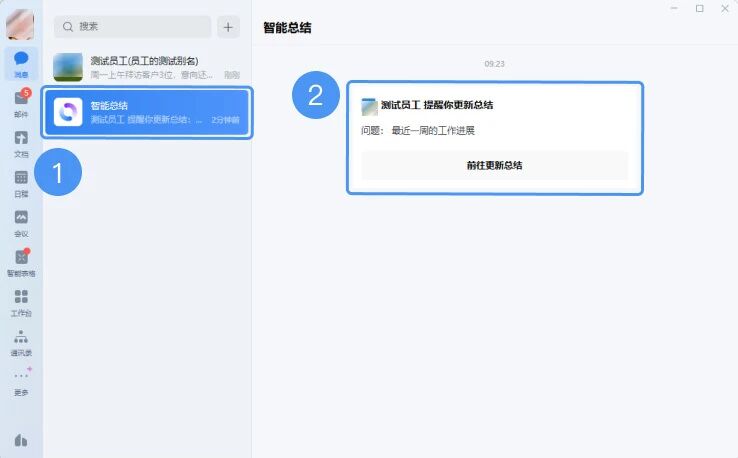738x458 pixels.
Task: Open the 日程 calendar icon
Action: [x=21, y=181]
